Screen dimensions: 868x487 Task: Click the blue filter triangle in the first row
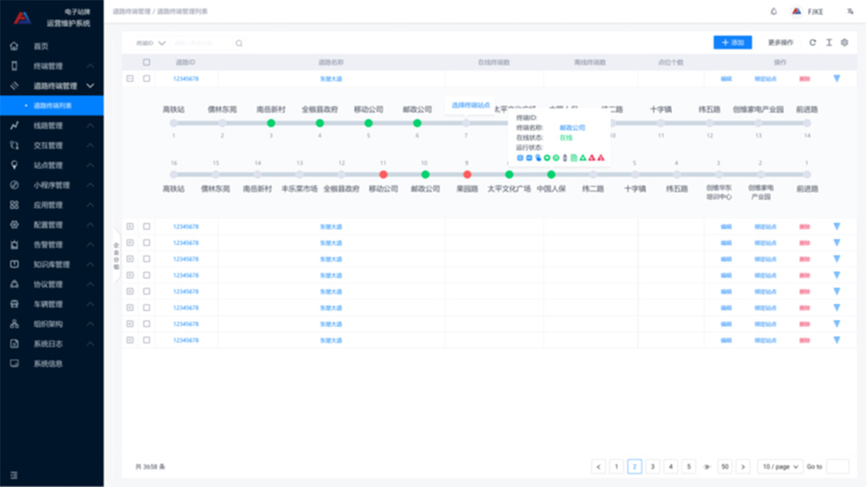837,79
